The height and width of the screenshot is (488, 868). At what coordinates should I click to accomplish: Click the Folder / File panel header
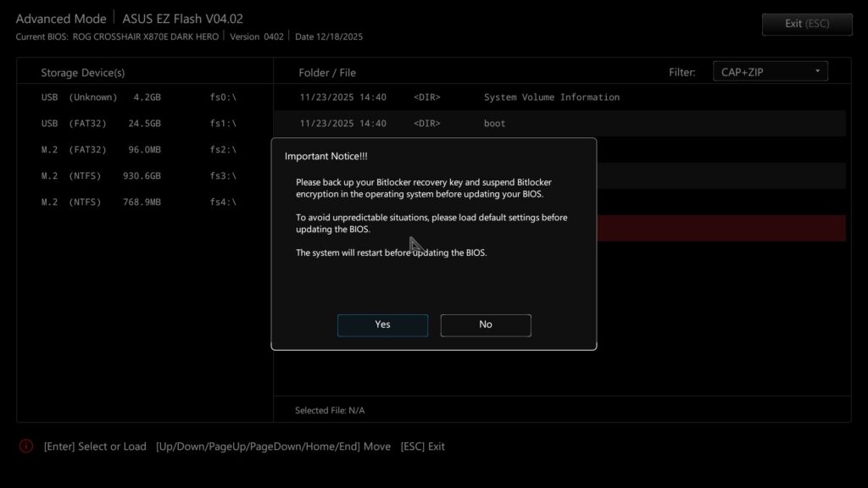(327, 73)
